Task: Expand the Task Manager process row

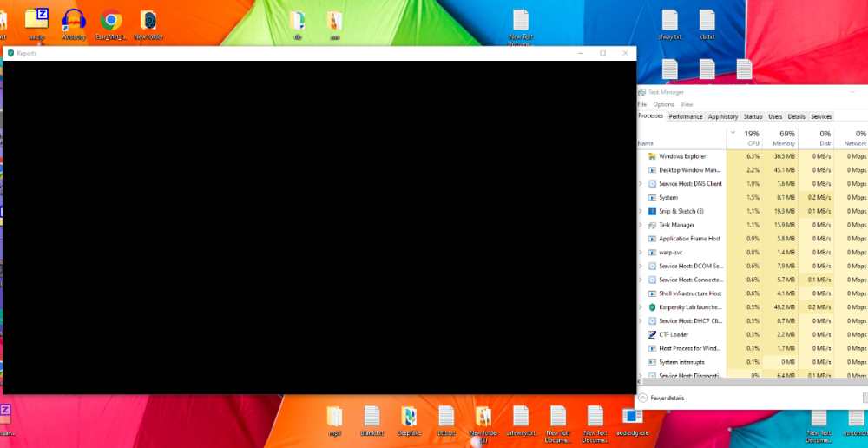Action: 641,225
